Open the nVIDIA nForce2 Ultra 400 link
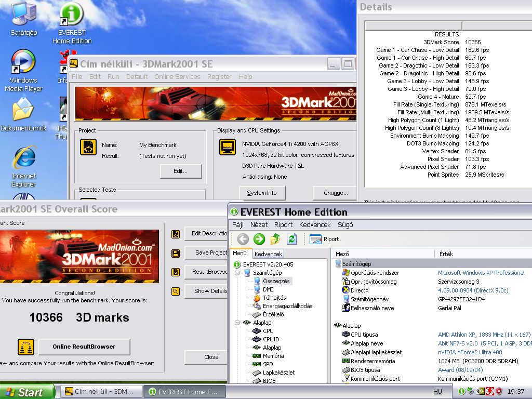This screenshot has width=532, height=399. [x=470, y=352]
